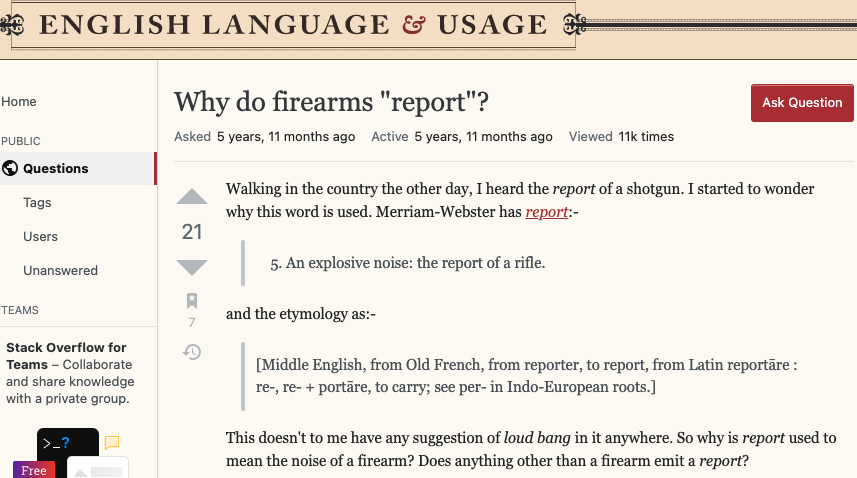Open the Users page
Image resolution: width=857 pixels, height=478 pixels.
[x=40, y=237]
